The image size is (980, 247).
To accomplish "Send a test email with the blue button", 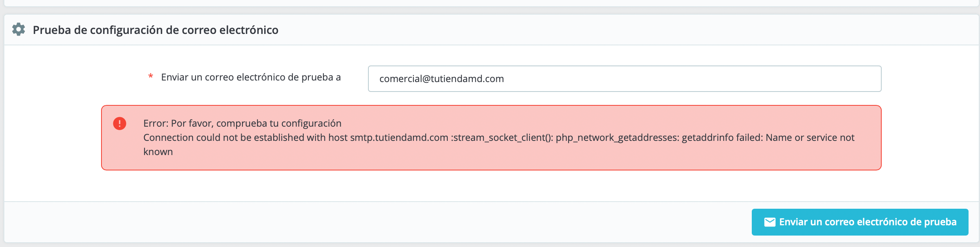I will pos(860,222).
